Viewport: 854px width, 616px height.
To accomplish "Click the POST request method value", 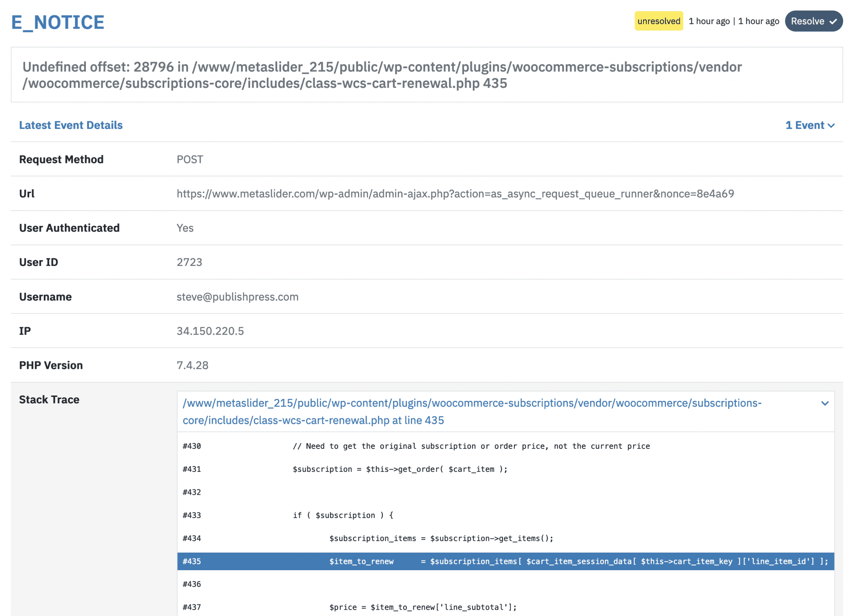I will (190, 159).
